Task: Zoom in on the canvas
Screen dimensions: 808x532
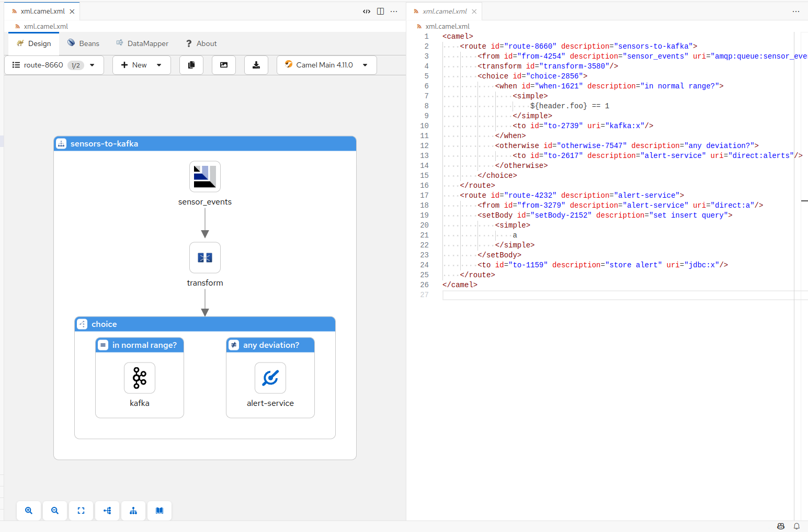Action: tap(29, 511)
